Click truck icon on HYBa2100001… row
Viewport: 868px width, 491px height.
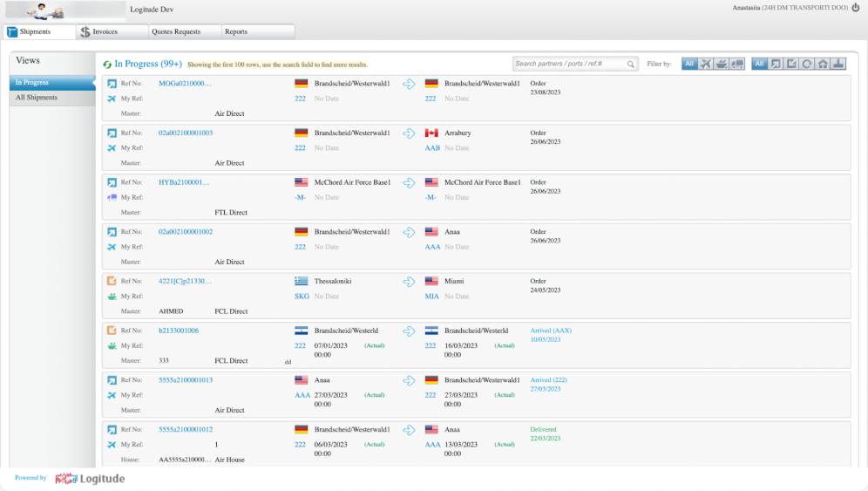112,197
